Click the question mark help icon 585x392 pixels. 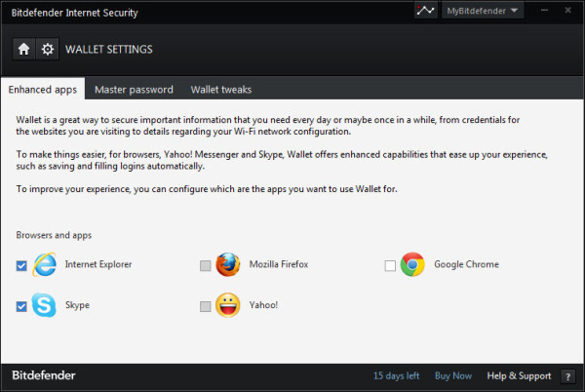(567, 376)
